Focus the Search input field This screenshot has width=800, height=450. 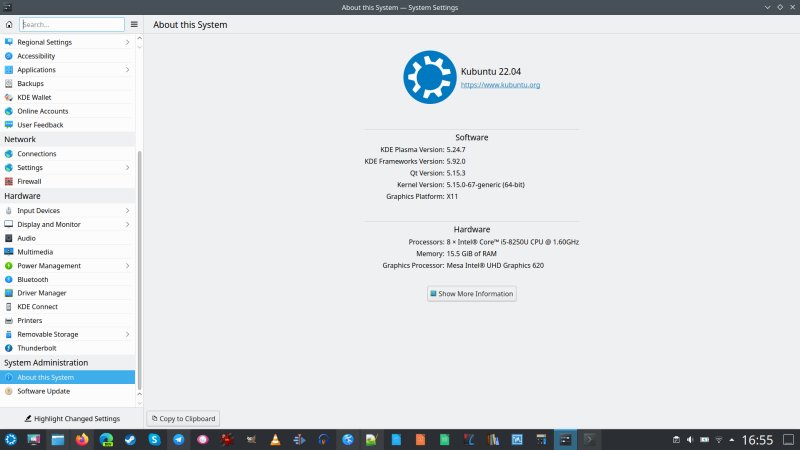[x=72, y=24]
